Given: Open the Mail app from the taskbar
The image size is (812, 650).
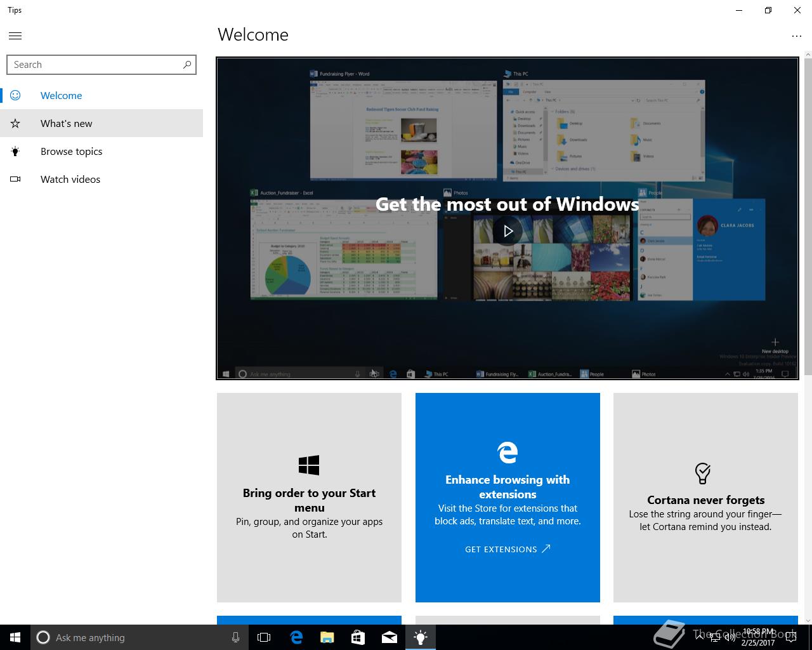Looking at the screenshot, I should [x=390, y=637].
